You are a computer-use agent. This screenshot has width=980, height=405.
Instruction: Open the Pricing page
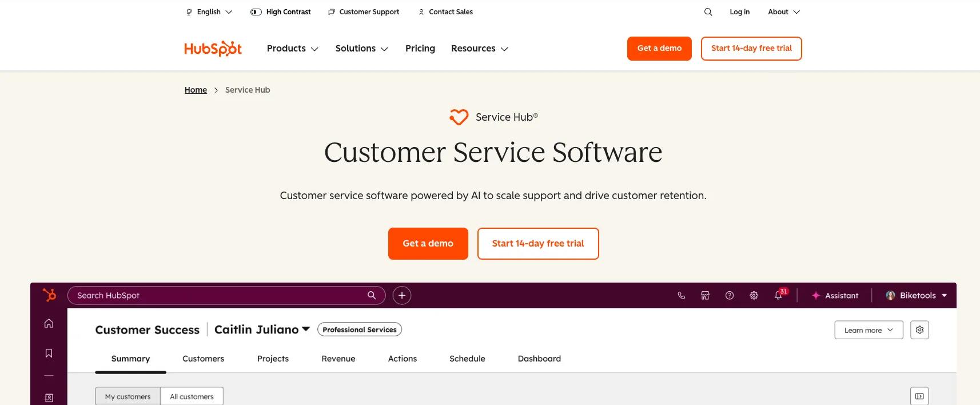click(x=420, y=49)
